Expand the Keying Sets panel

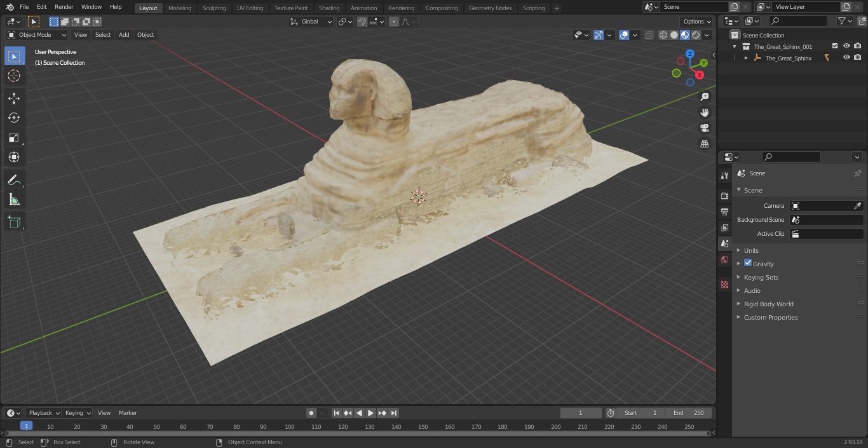tap(761, 277)
